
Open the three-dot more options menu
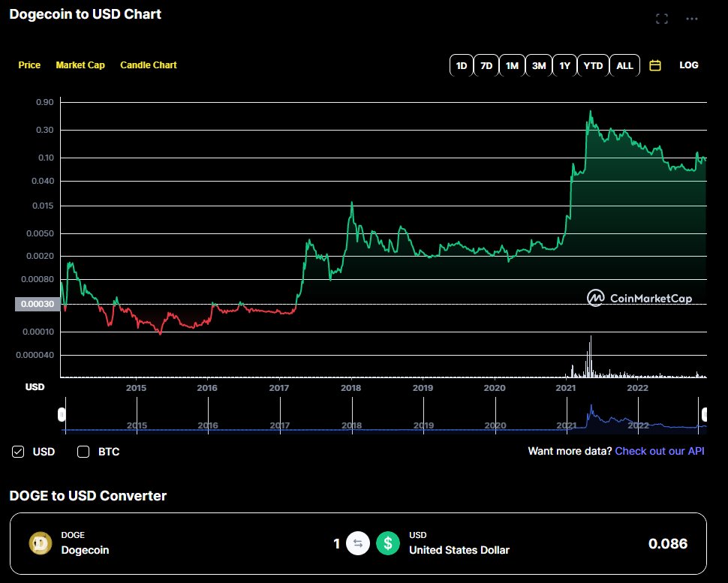click(x=692, y=19)
